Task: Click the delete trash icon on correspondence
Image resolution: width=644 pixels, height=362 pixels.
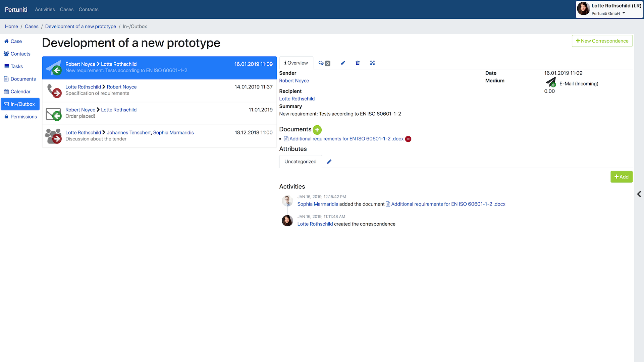Action: (357, 63)
